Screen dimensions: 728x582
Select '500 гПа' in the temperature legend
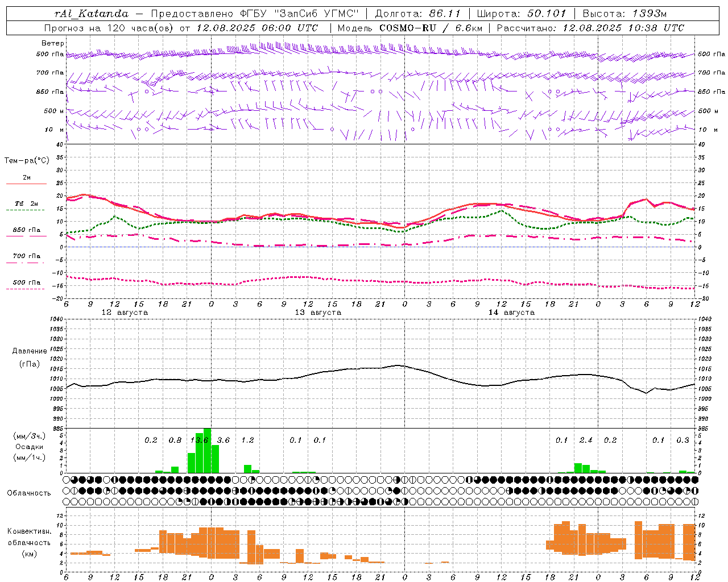27,282
